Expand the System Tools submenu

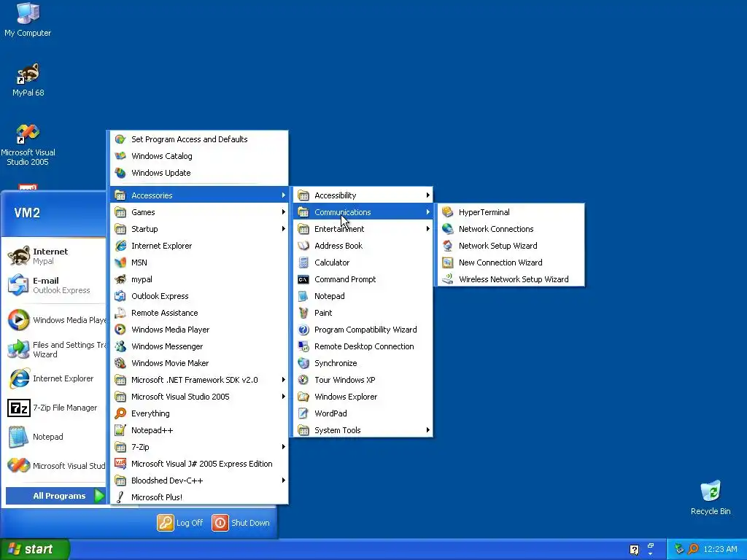[x=363, y=430]
